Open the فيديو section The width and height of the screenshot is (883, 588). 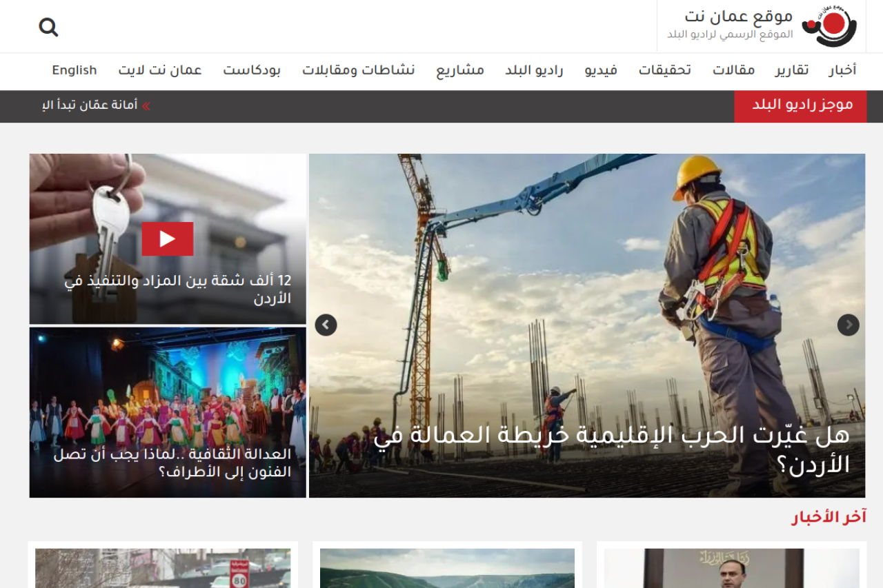click(x=601, y=70)
